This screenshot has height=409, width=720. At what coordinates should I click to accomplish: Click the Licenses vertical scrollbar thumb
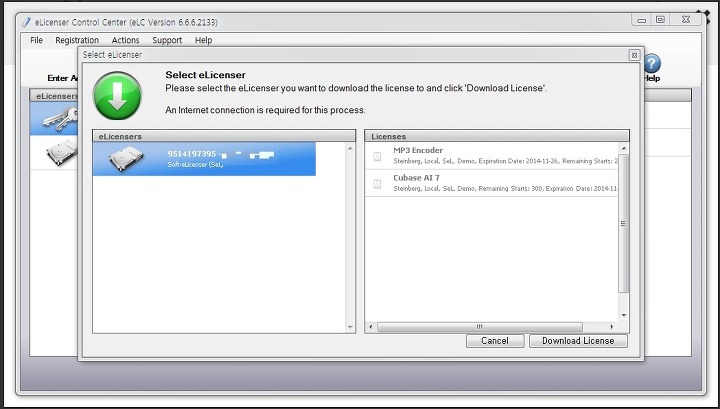point(623,223)
